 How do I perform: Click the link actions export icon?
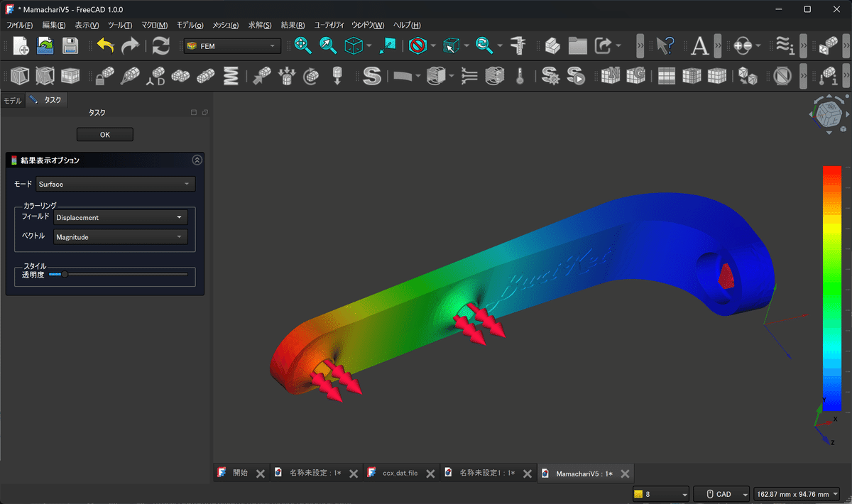point(603,46)
